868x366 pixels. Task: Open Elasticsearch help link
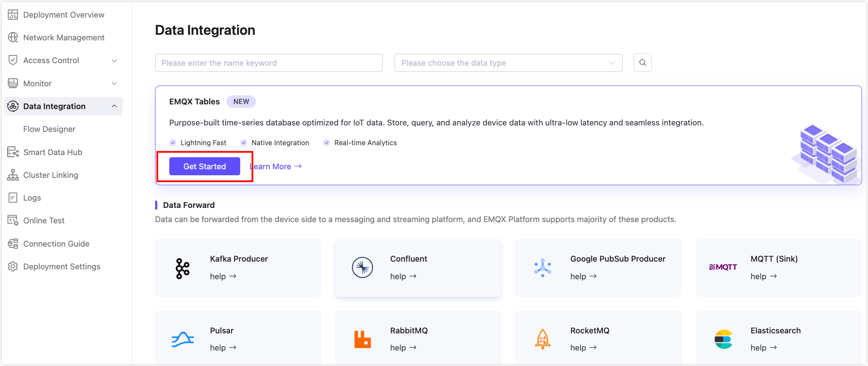click(x=764, y=348)
